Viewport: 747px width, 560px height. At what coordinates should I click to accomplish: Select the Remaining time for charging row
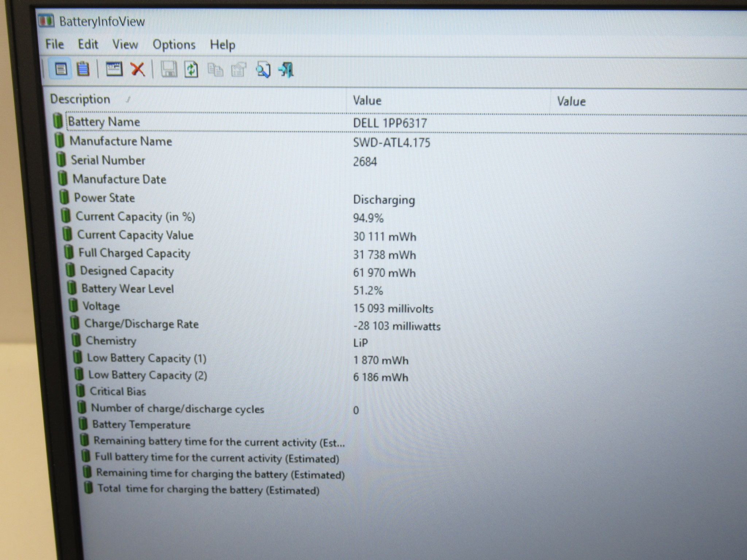pos(221,474)
